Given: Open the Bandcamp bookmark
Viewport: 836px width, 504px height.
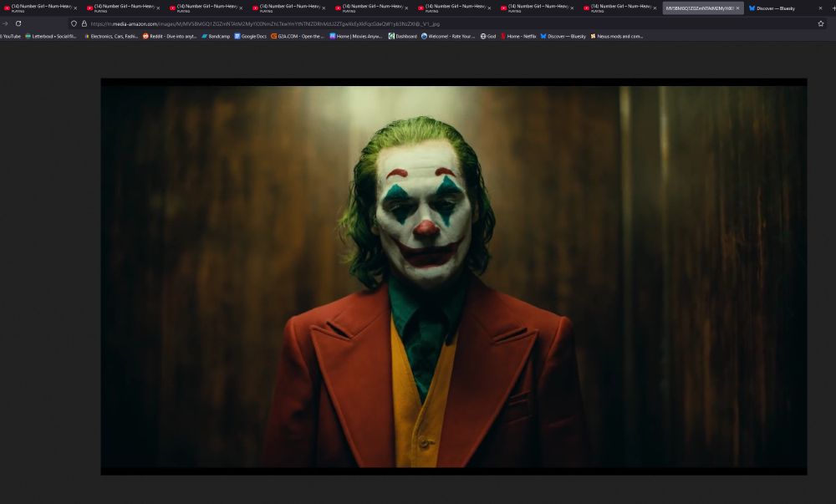Looking at the screenshot, I should (x=216, y=36).
